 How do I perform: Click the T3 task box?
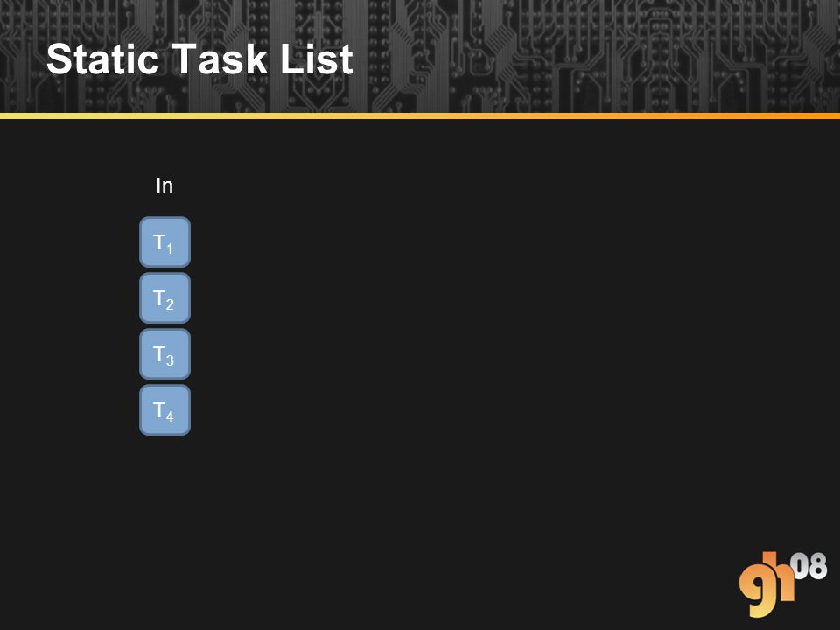pyautogui.click(x=165, y=354)
